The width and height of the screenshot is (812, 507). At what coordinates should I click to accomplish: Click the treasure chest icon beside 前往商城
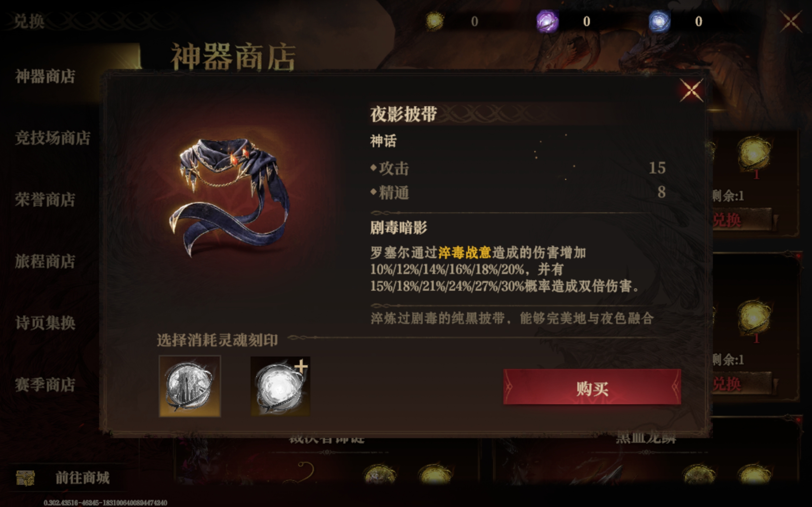pyautogui.click(x=25, y=478)
